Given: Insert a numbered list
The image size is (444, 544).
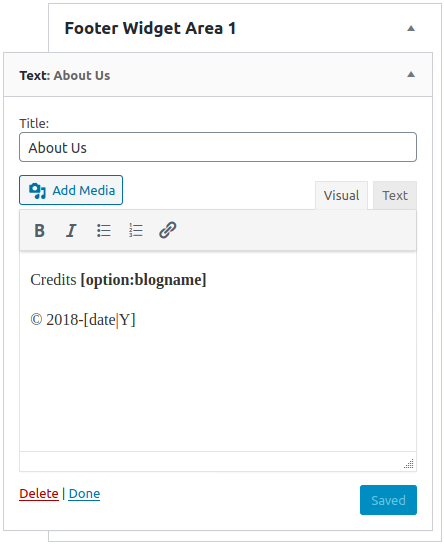Looking at the screenshot, I should pos(135,230).
